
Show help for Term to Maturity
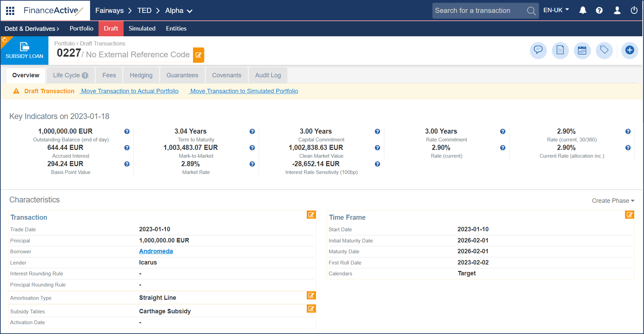click(x=252, y=132)
